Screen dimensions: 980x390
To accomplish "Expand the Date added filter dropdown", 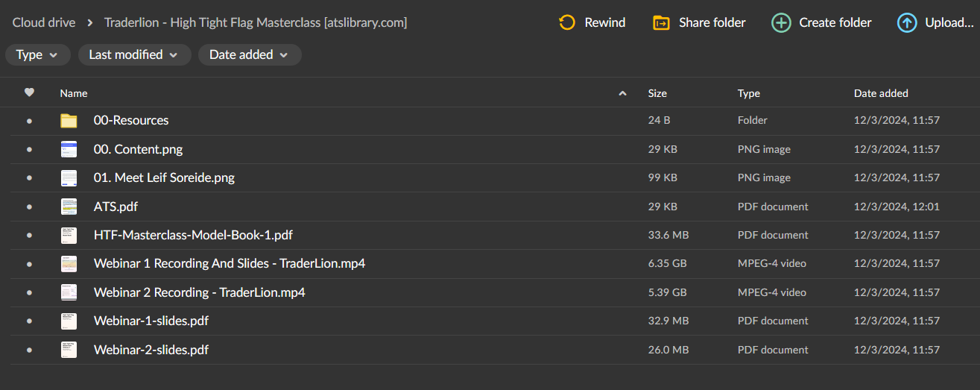I will pos(250,54).
